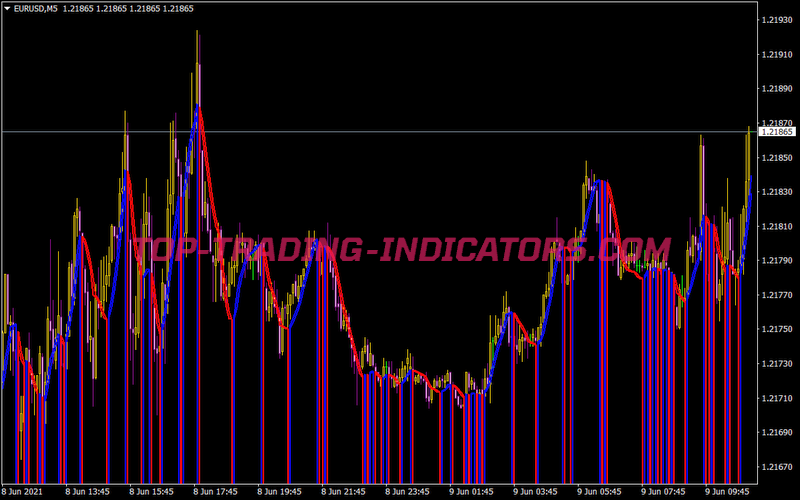
Task: Click the 8 Jun 2021 date label
Action: pyautogui.click(x=22, y=492)
